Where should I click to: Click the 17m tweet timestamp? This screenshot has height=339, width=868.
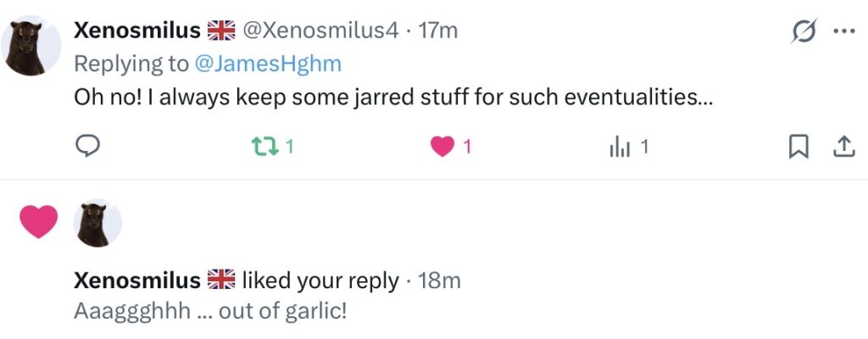click(438, 31)
